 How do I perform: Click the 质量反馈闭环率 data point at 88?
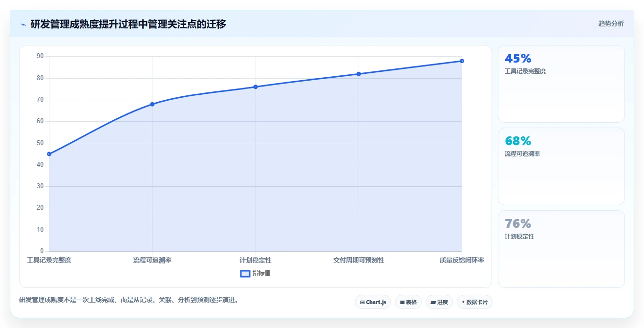click(x=462, y=61)
